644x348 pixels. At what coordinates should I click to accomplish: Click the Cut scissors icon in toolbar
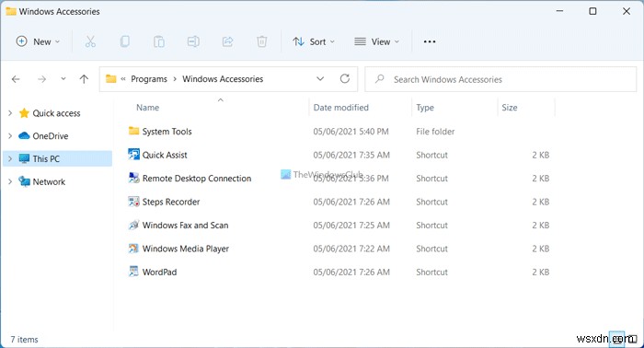coord(90,41)
